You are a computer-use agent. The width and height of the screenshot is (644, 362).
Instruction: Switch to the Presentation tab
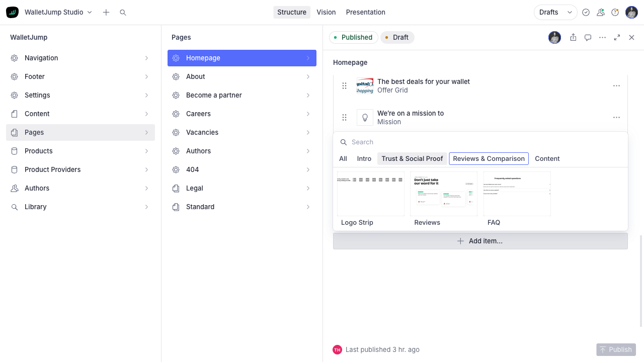point(366,12)
